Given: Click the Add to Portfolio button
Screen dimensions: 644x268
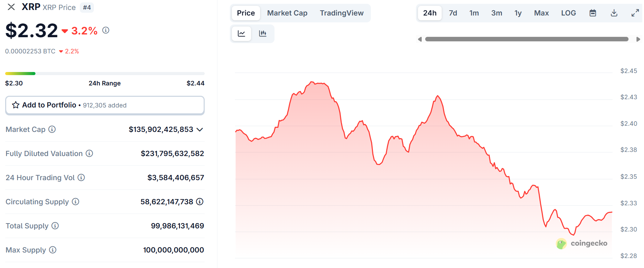Looking at the screenshot, I should click(105, 105).
